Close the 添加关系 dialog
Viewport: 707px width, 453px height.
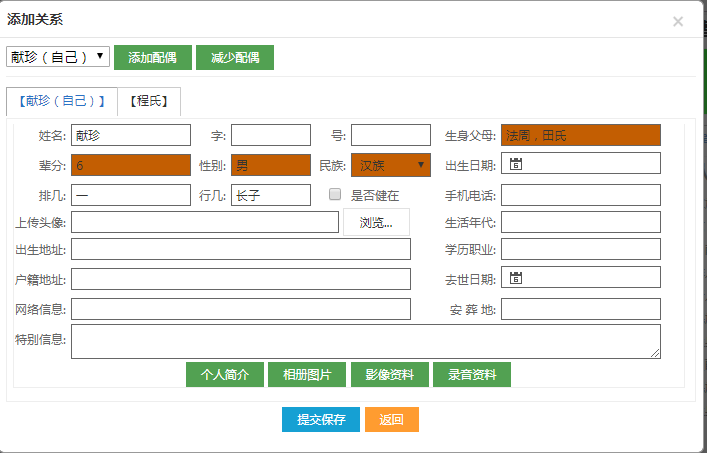click(677, 21)
